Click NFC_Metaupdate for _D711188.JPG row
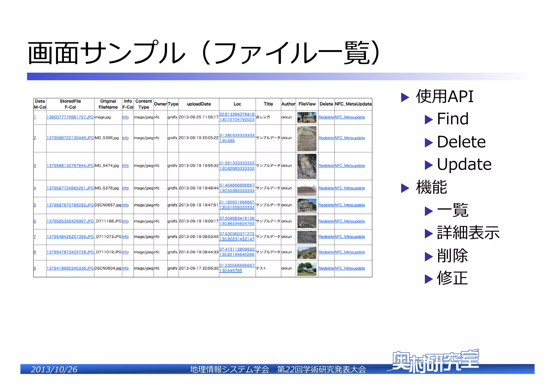 (x=350, y=221)
